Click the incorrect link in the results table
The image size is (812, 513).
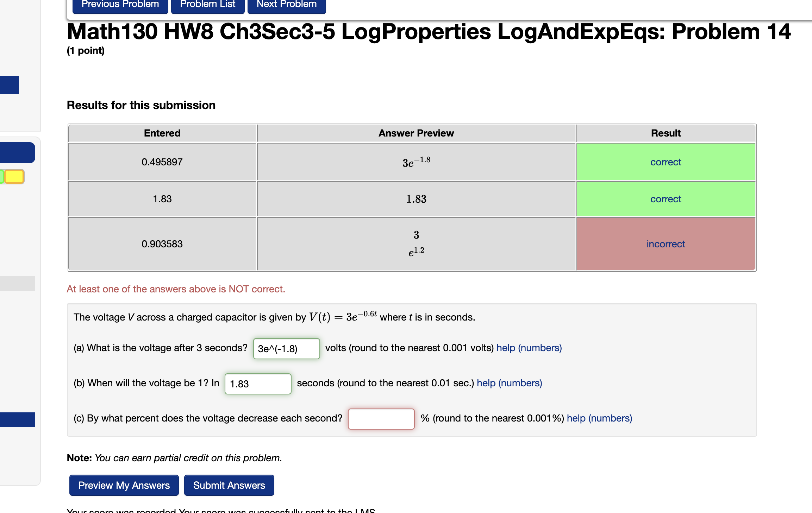665,244
